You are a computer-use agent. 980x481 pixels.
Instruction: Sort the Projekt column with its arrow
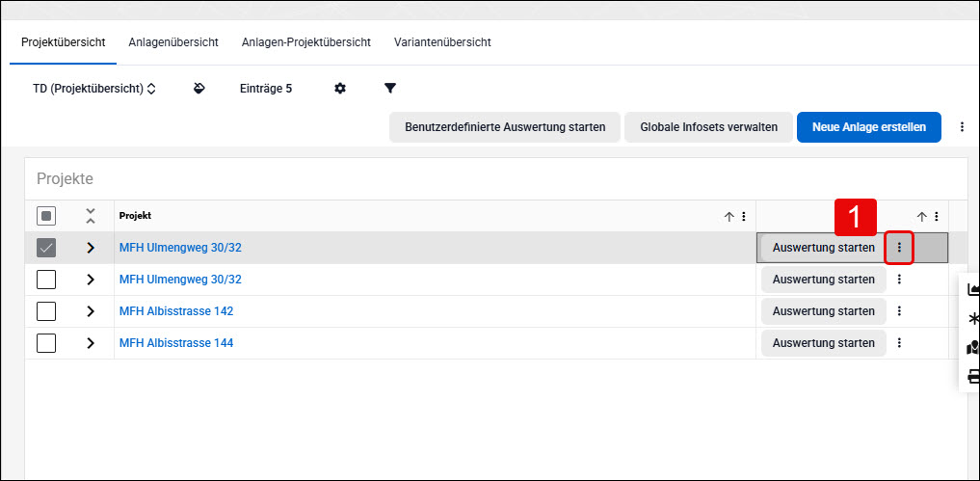pos(728,216)
